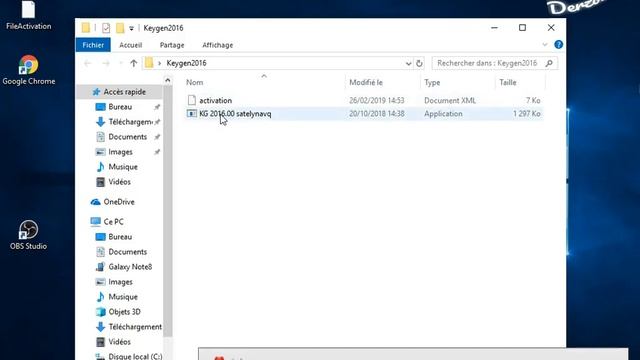640x360 pixels.
Task: Open Documents under Ce PC
Action: click(x=127, y=252)
